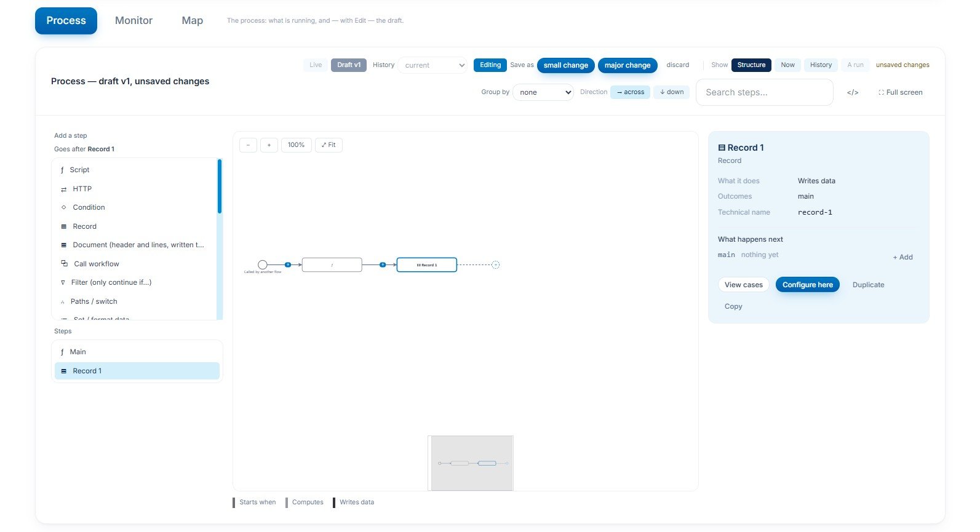Save as small change
Screen dimensions: 980x532
pos(566,65)
